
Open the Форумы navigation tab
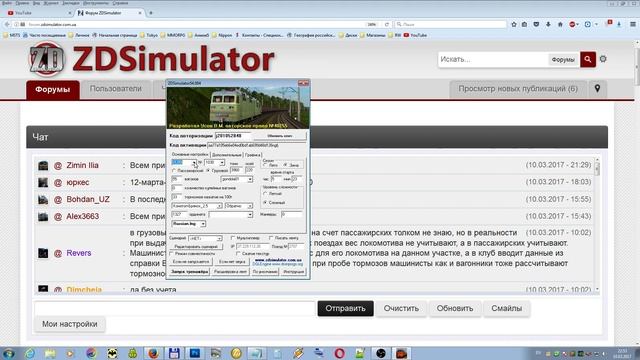pos(53,89)
